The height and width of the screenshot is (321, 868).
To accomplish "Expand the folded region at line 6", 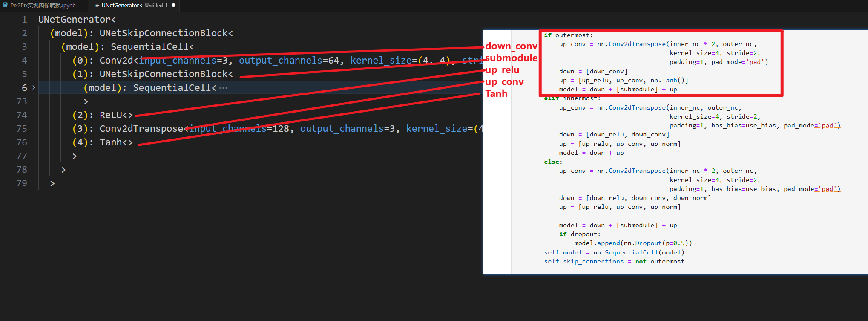I will pos(34,87).
